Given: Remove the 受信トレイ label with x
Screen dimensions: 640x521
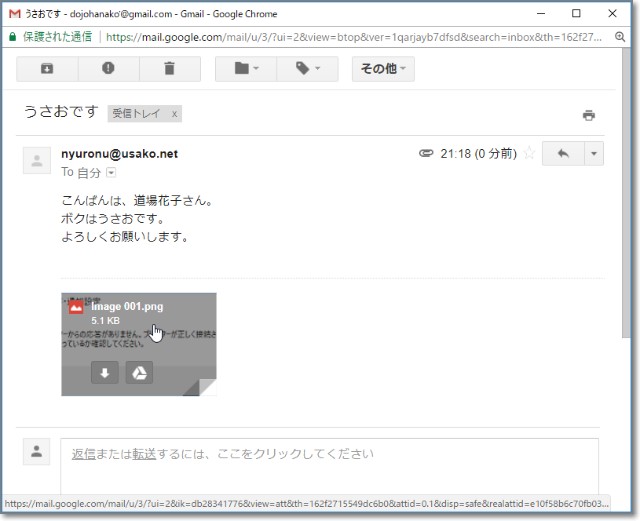Looking at the screenshot, I should [174, 114].
